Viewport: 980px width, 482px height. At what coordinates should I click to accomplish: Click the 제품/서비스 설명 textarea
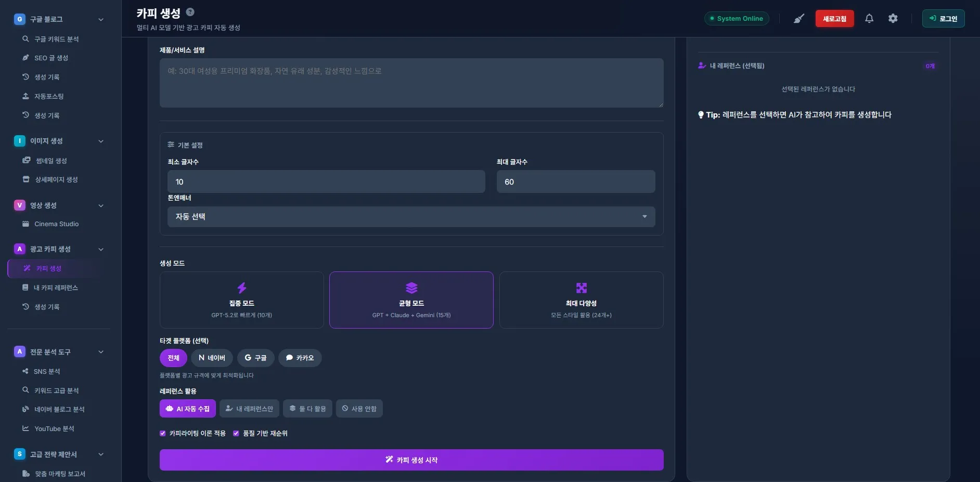411,83
